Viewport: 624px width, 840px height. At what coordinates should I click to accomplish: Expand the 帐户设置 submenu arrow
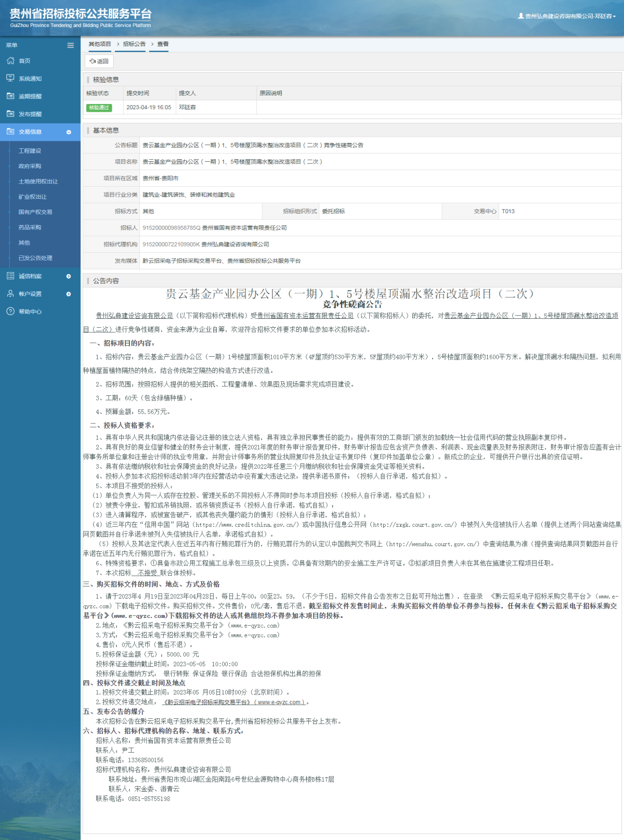pyautogui.click(x=69, y=294)
